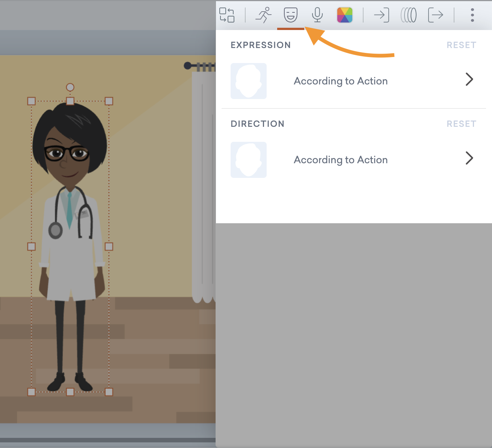Open the microphone dialog icon
The width and height of the screenshot is (492, 448).
point(317,15)
